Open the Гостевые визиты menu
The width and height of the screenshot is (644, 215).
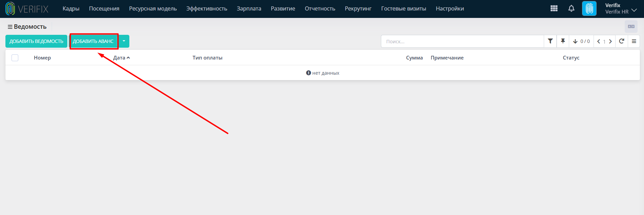404,8
